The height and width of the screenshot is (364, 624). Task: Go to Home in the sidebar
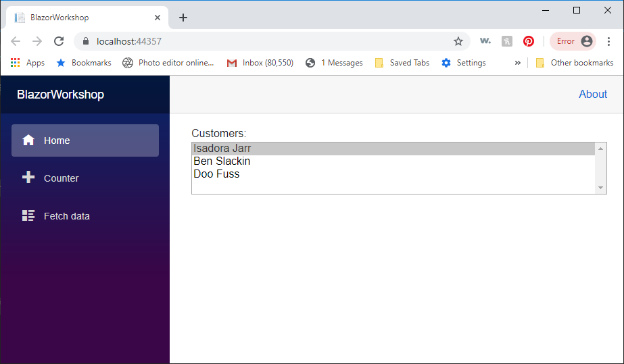click(85, 140)
